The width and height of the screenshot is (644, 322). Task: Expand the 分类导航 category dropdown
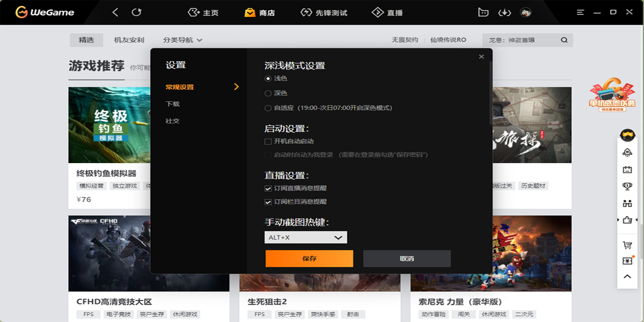(182, 40)
